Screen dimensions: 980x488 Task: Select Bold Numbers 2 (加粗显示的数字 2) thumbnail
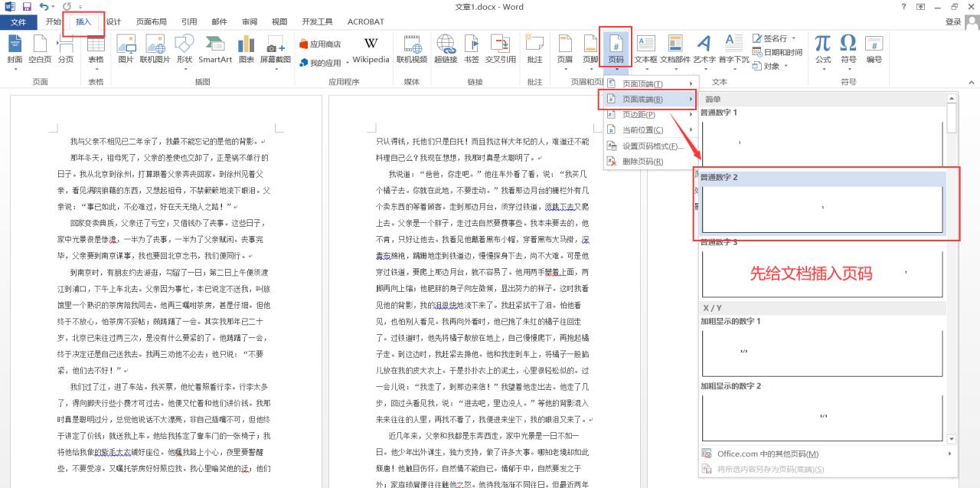point(822,418)
